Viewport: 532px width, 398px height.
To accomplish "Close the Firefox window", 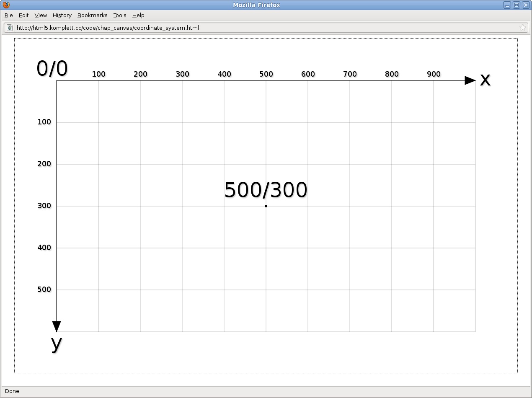I will tap(526, 5).
